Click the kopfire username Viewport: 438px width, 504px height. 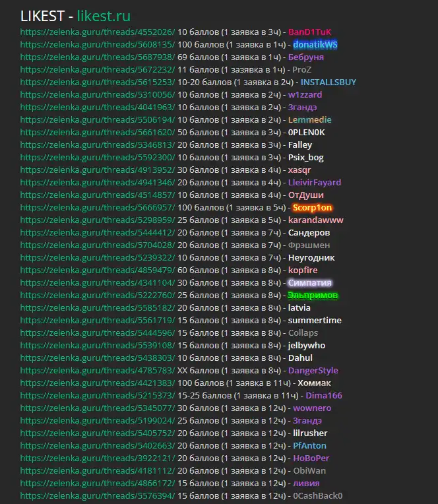click(x=303, y=270)
